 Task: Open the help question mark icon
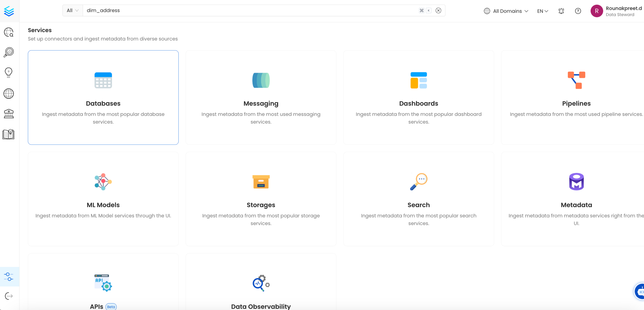point(578,11)
